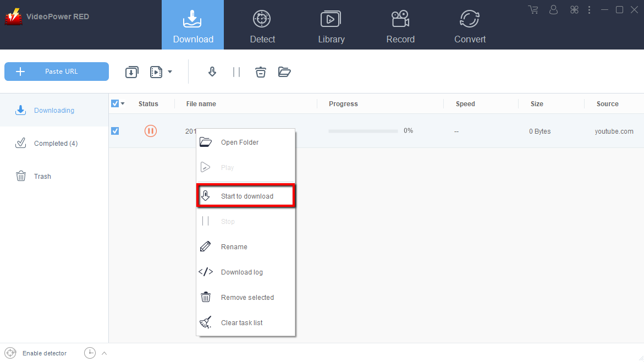Choose Start to download in context menu
This screenshot has width=644, height=362.
click(246, 196)
